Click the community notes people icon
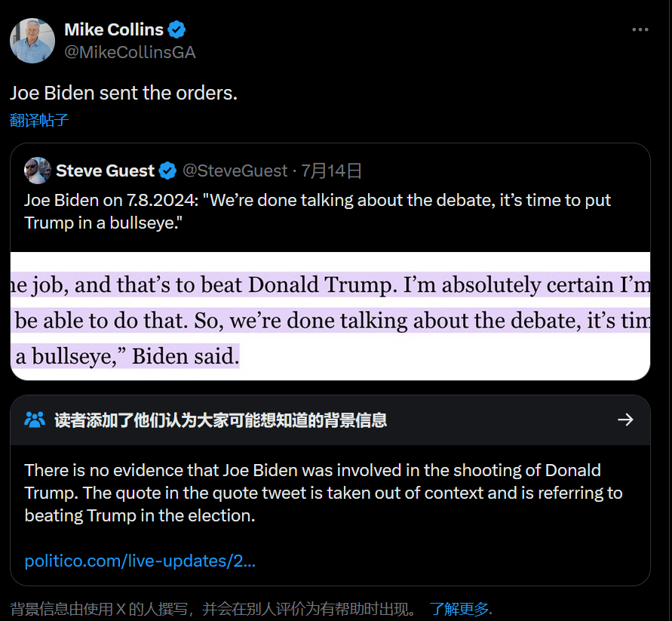This screenshot has width=672, height=621. point(35,420)
